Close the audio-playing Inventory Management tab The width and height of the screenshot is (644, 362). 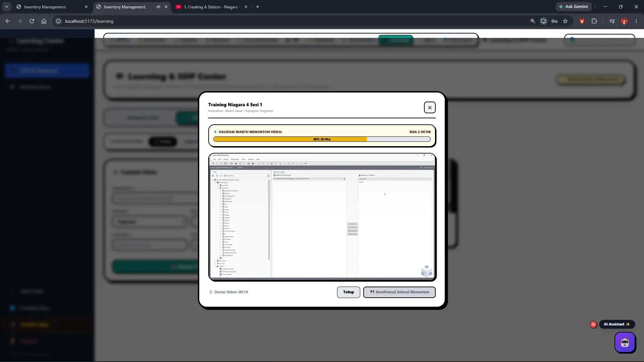tap(166, 7)
